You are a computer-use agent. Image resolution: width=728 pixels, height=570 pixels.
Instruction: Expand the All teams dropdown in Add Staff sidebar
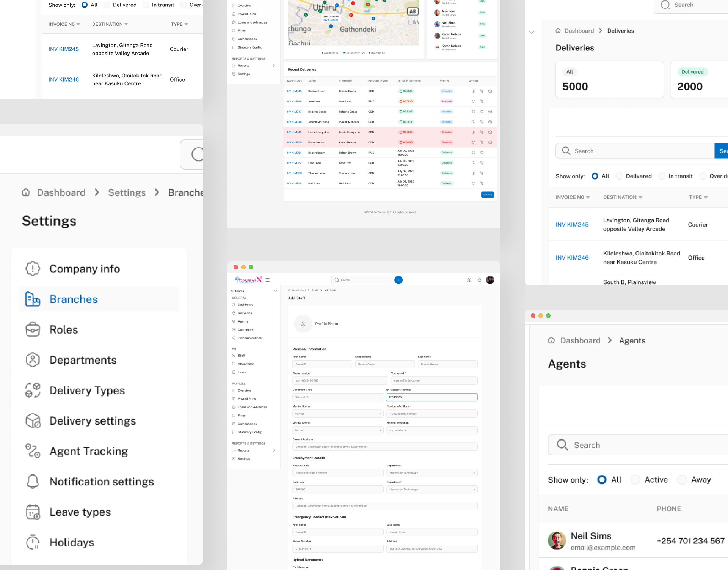coord(275,291)
